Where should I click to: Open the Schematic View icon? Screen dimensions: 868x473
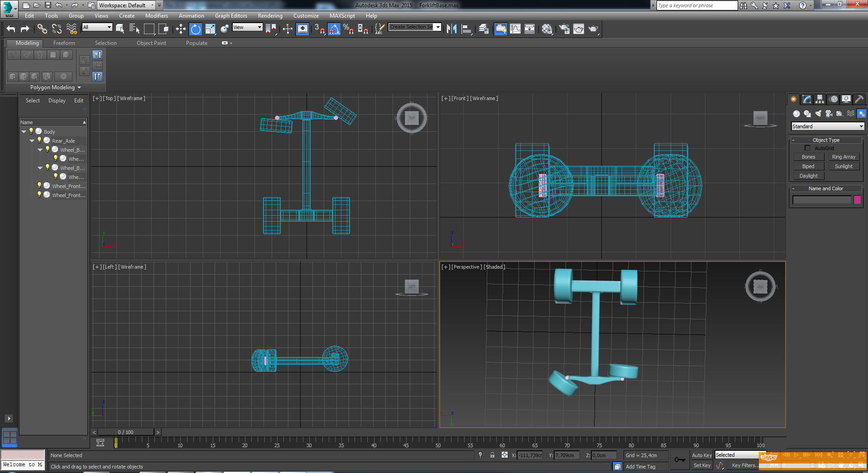pyautogui.click(x=530, y=29)
